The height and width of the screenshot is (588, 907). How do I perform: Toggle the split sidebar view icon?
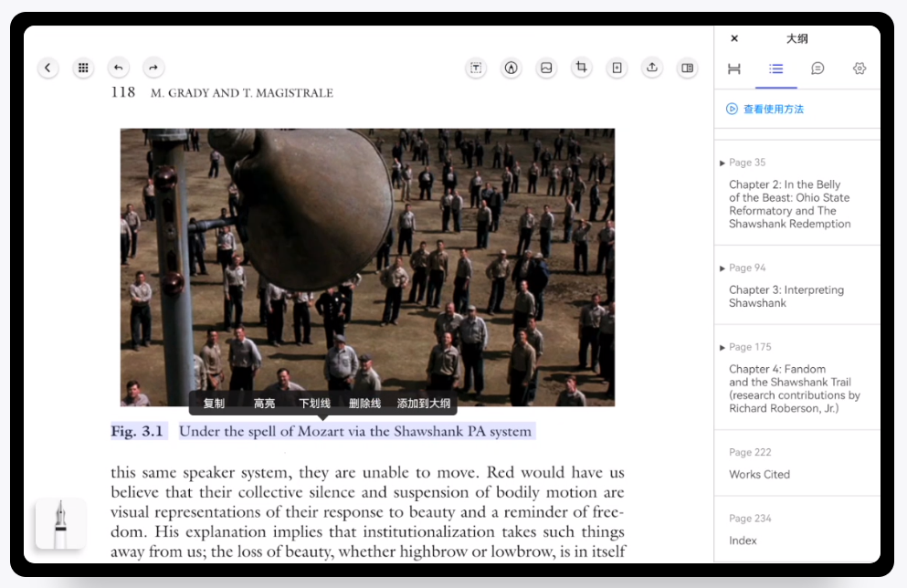[x=687, y=68]
